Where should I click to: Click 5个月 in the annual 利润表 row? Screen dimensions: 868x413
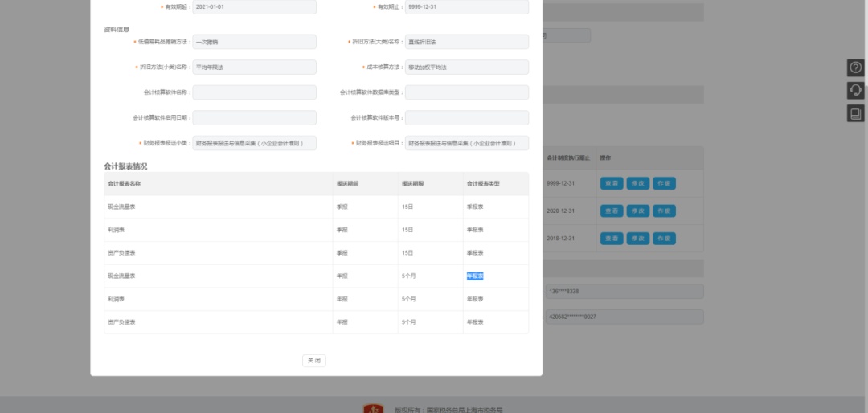[x=408, y=299]
